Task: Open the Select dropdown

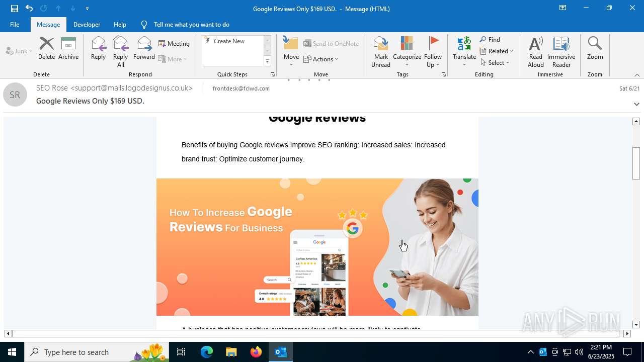Action: click(x=495, y=62)
